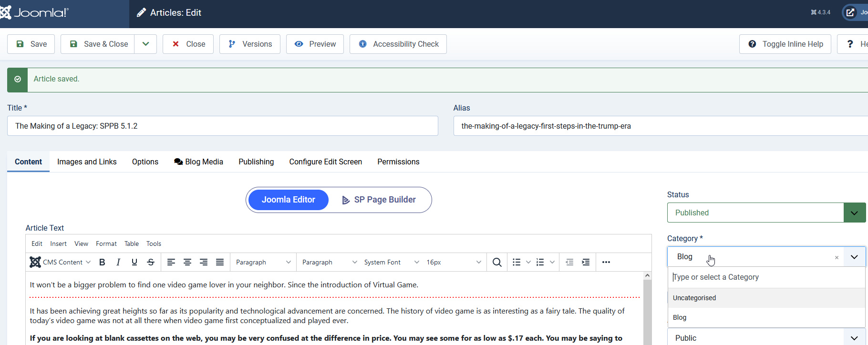
Task: Open the Format menu in editor
Action: click(x=106, y=244)
